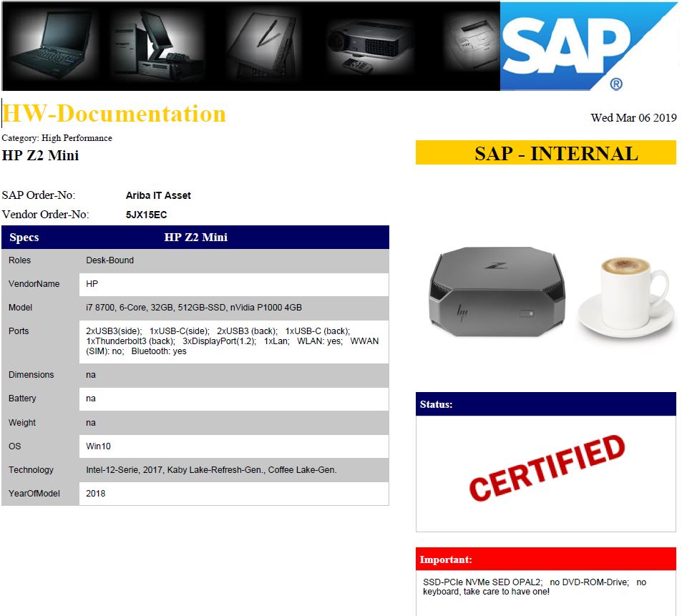The height and width of the screenshot is (616, 682).
Task: Click the Ports row label
Action: [19, 331]
